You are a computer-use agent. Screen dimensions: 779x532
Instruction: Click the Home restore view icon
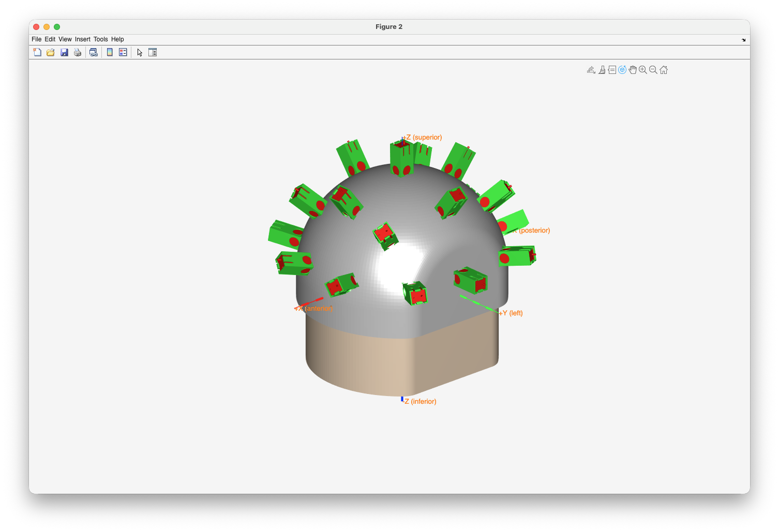click(x=664, y=70)
